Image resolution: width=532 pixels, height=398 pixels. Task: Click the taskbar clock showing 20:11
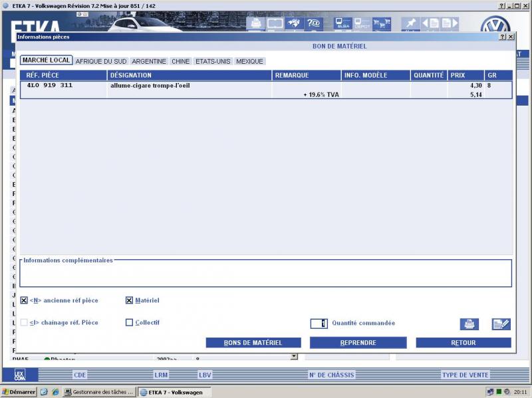(x=520, y=392)
